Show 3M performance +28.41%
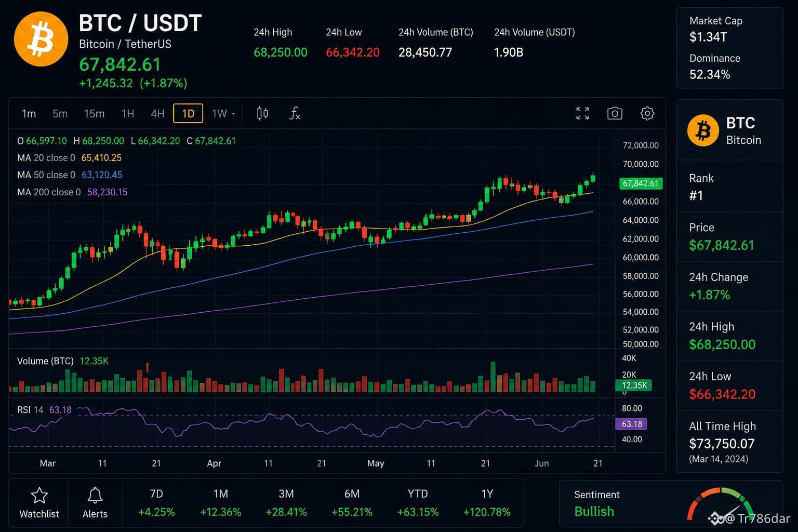This screenshot has width=798, height=532. pos(286,503)
